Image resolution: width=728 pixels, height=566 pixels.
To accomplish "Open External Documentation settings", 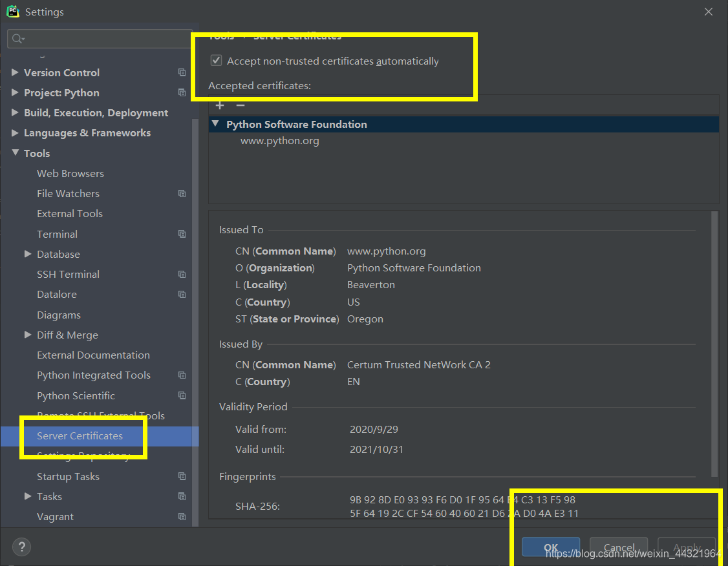I will coord(93,355).
